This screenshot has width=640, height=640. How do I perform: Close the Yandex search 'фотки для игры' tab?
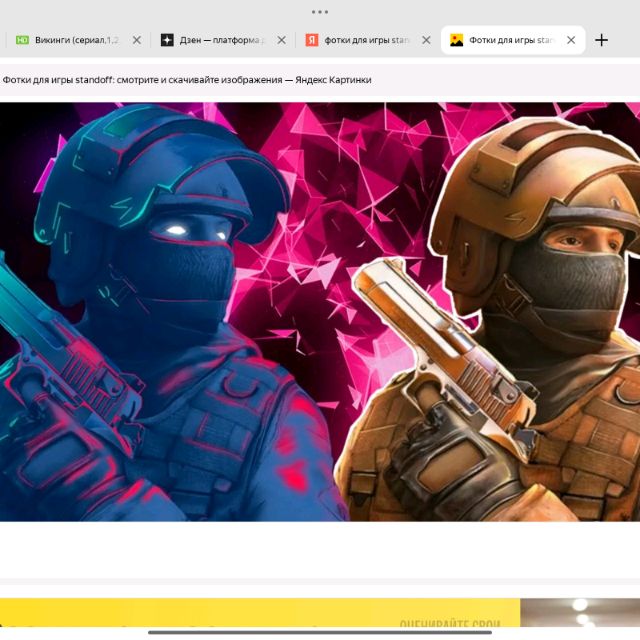[426, 40]
